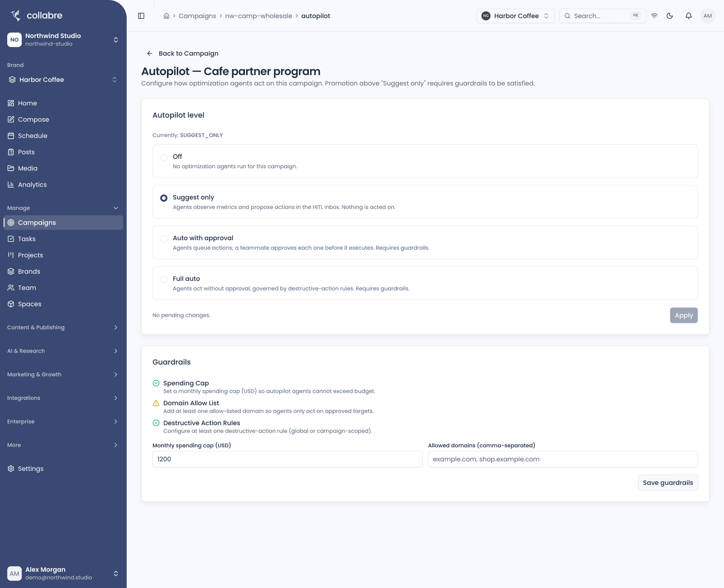Open the Brands menu item

tap(63, 271)
